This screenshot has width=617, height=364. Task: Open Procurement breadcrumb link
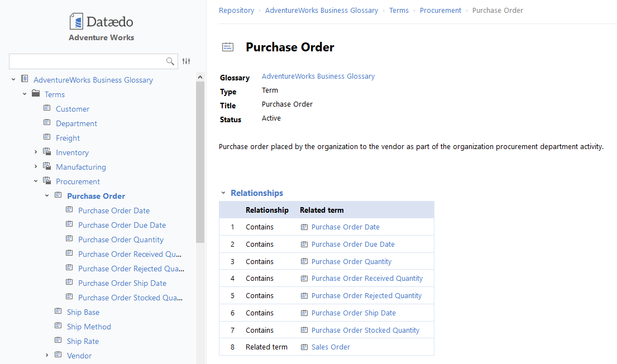coord(441,11)
